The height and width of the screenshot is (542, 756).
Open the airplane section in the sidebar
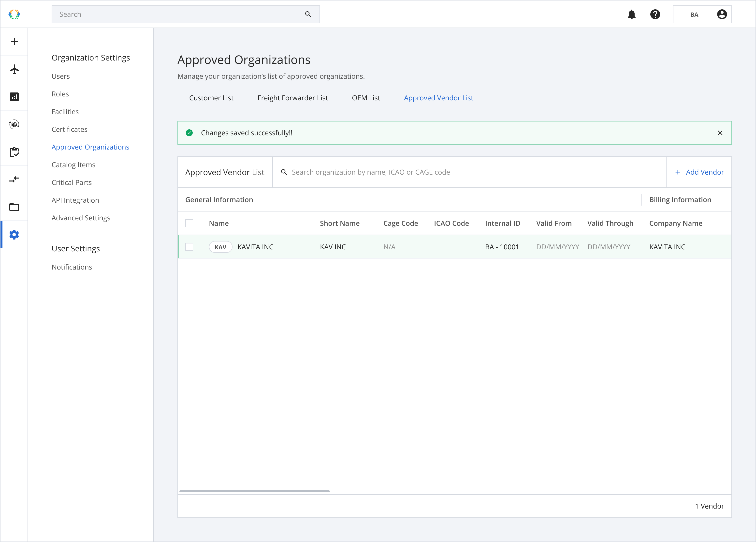pos(14,69)
